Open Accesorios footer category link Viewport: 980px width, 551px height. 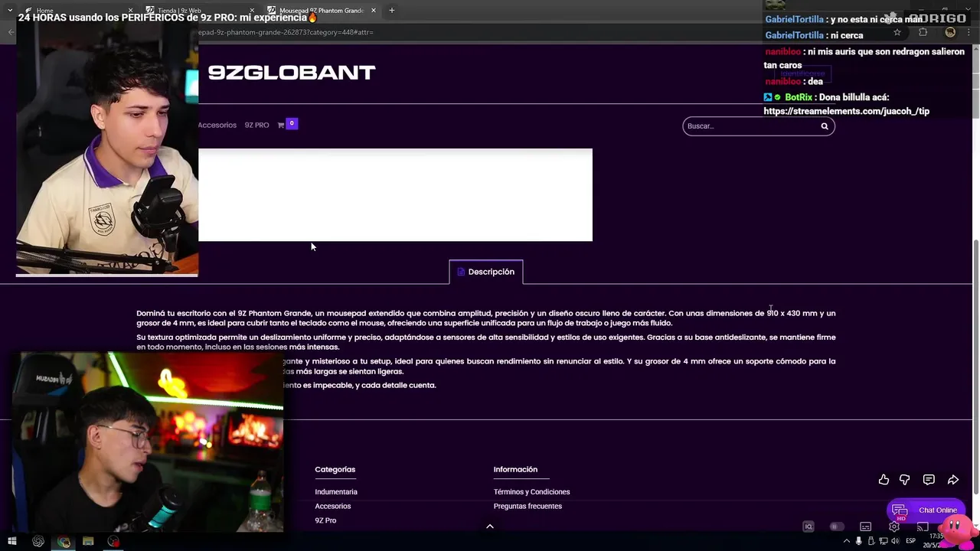333,506
